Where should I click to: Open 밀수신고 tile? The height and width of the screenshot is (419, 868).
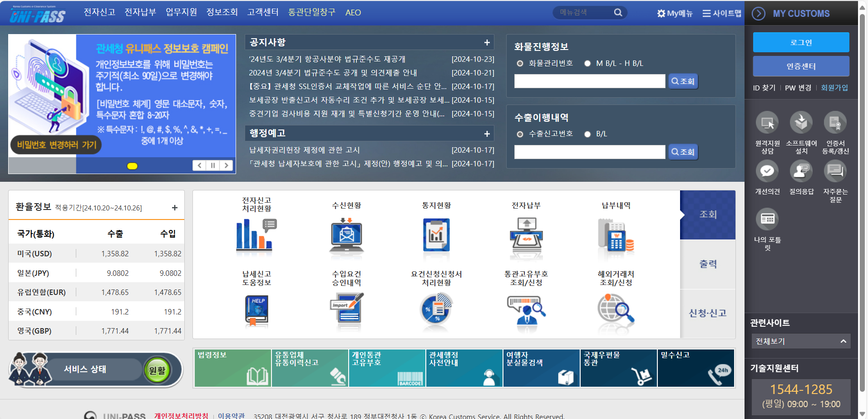tap(696, 368)
